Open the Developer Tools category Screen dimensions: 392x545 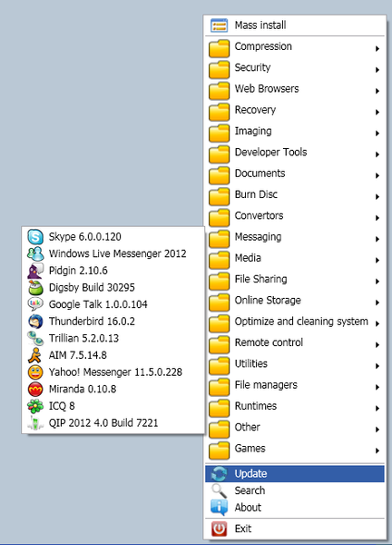point(294,153)
